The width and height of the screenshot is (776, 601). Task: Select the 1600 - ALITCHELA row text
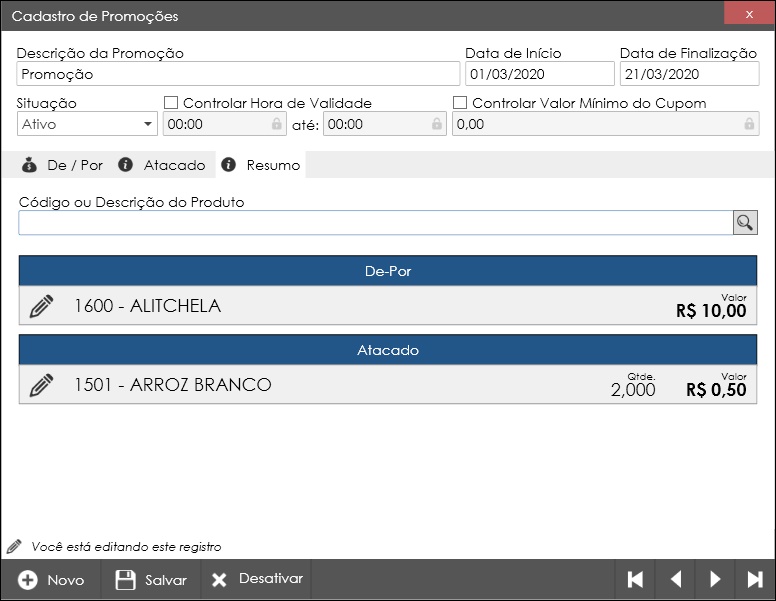pyautogui.click(x=147, y=306)
